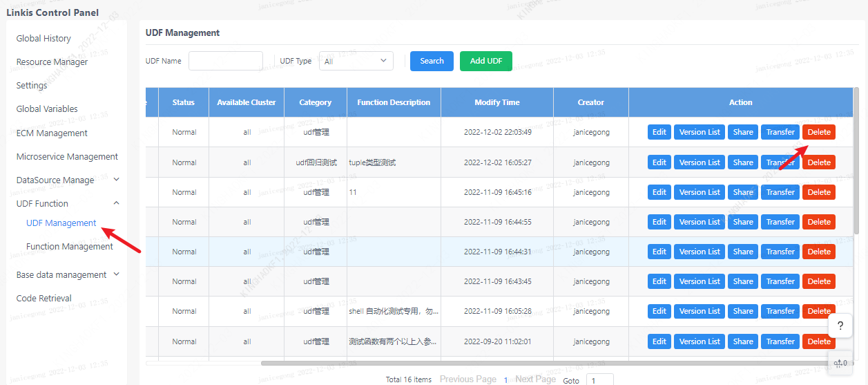Focus the UDF Name input field
This screenshot has width=868, height=385.
pos(225,61)
